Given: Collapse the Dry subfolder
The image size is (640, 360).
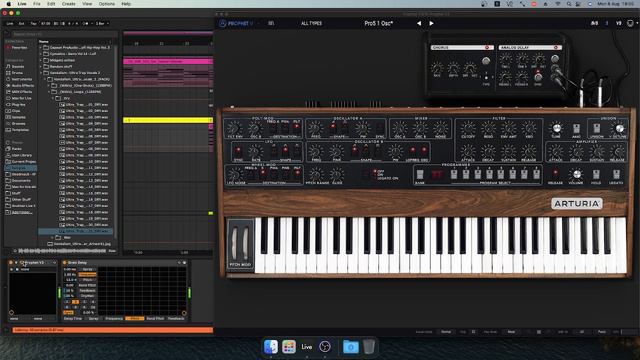Looking at the screenshot, I should coord(53,98).
